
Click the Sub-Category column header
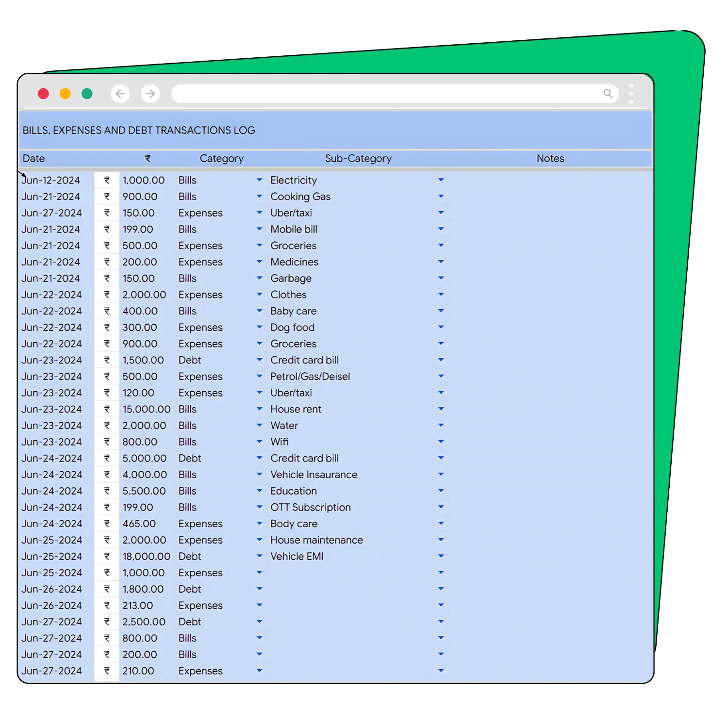click(358, 158)
